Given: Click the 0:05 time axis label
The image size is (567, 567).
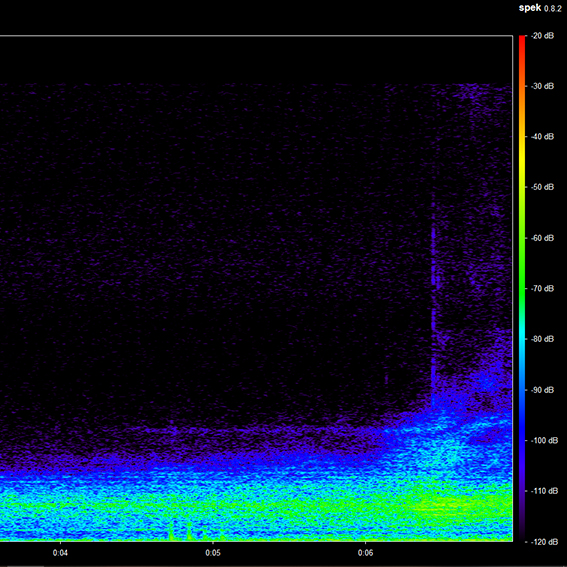Looking at the screenshot, I should tap(213, 553).
